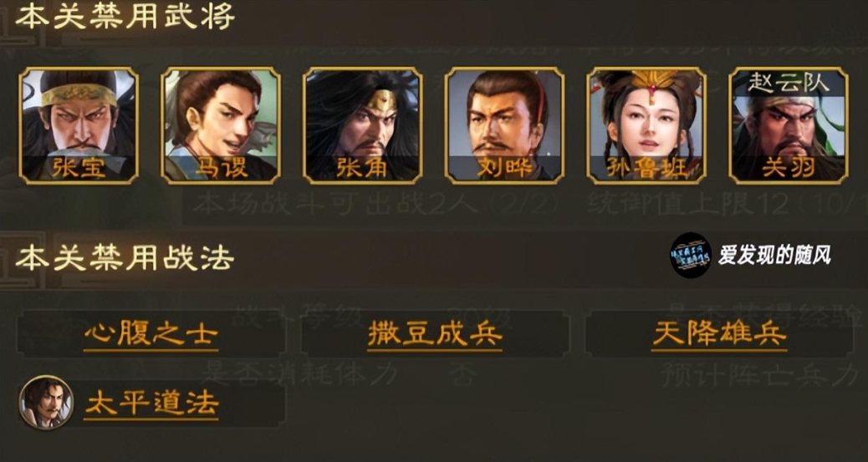This screenshot has height=462, width=868.
Task: Click the 爱发现的随风 round profile icon
Action: [691, 255]
